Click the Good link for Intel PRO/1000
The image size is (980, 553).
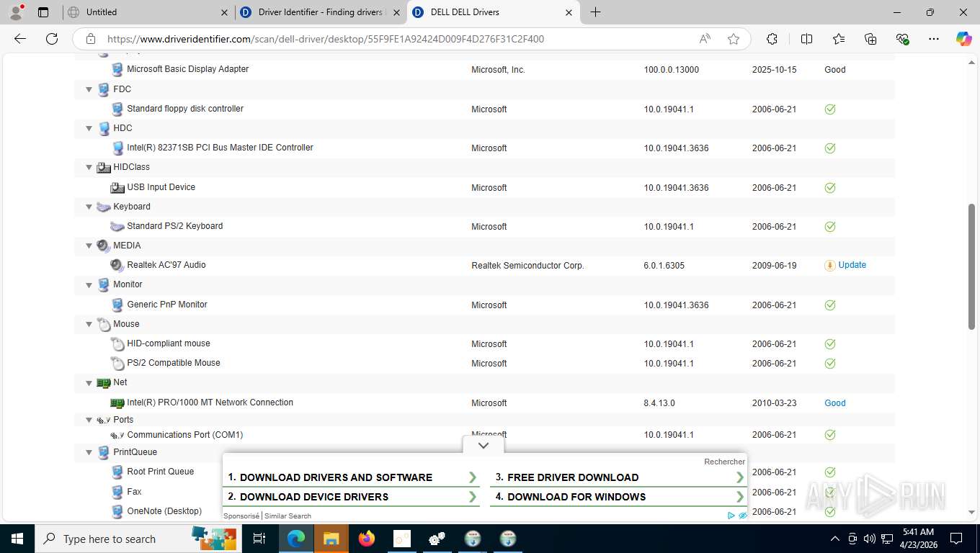835,403
